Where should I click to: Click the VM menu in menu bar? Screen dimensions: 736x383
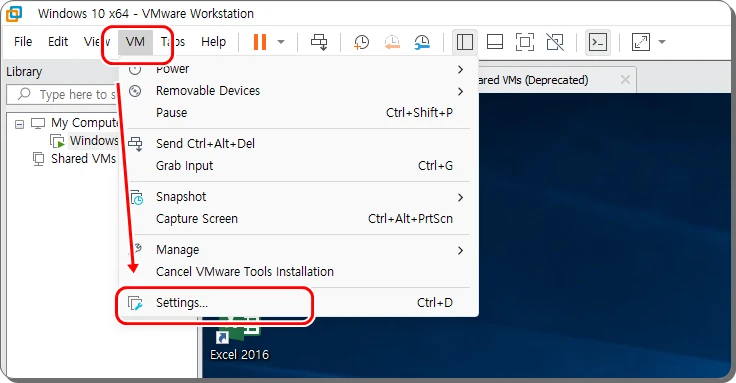click(135, 42)
